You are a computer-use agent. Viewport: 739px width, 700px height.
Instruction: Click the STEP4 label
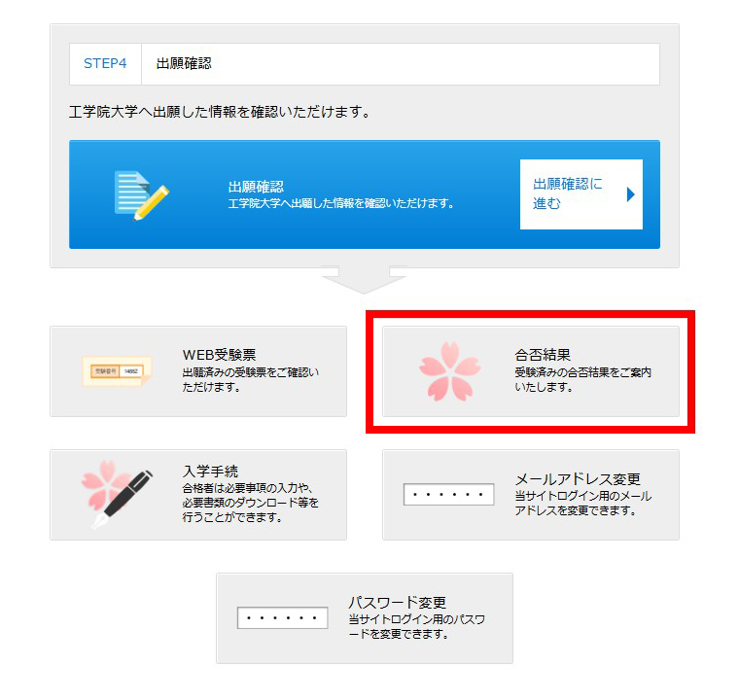tap(105, 63)
